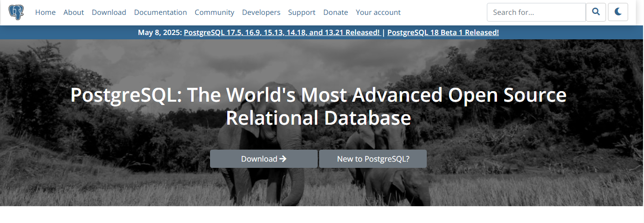The image size is (644, 223).
Task: Click the New to PostgreSQL? button
Action: (x=373, y=159)
